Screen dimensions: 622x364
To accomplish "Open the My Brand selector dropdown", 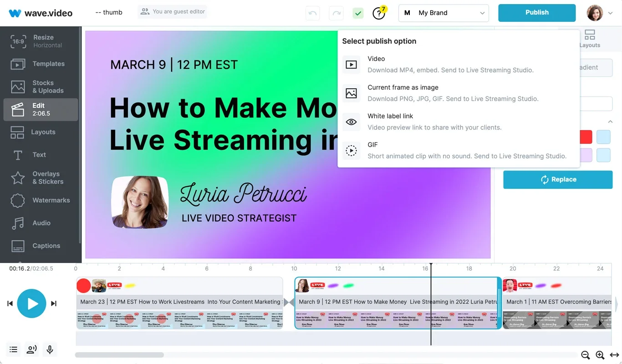I will (443, 13).
